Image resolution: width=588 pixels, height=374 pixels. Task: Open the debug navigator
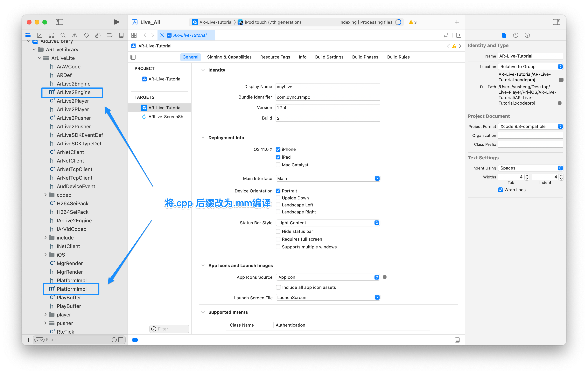[98, 35]
